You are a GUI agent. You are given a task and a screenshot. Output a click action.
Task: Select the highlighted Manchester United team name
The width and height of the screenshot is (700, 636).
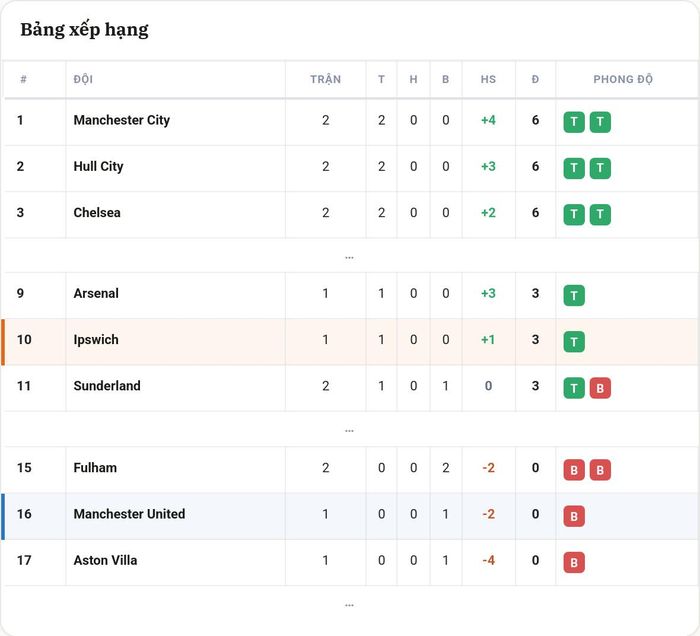[129, 514]
